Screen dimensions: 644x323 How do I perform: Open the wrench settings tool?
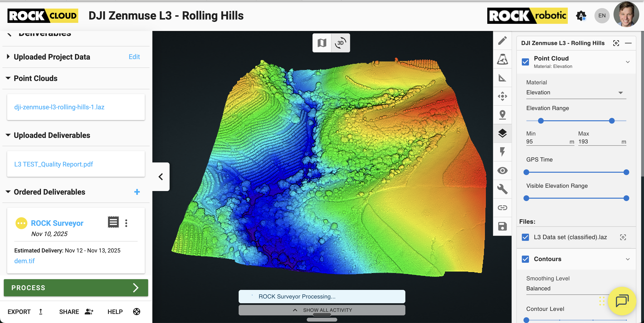coord(502,189)
